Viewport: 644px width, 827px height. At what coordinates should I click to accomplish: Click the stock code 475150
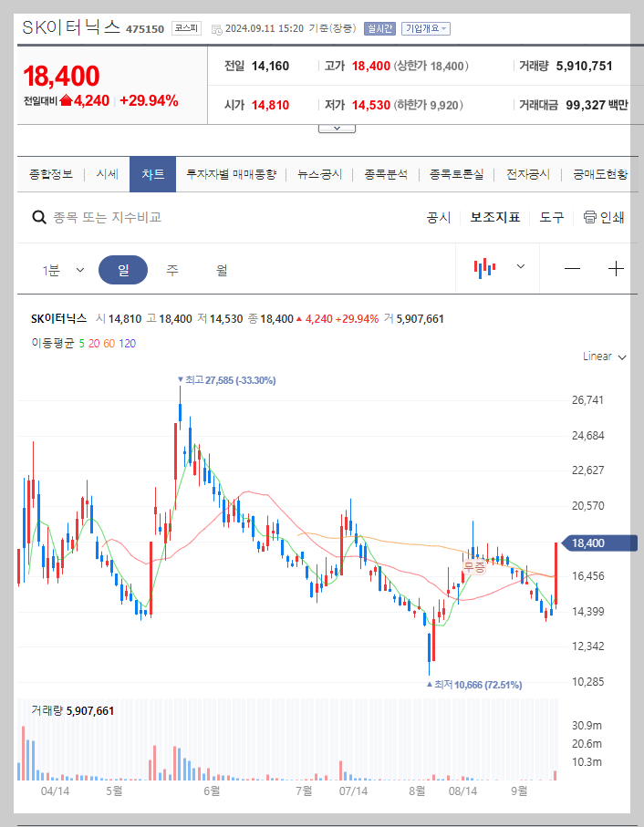coord(145,29)
